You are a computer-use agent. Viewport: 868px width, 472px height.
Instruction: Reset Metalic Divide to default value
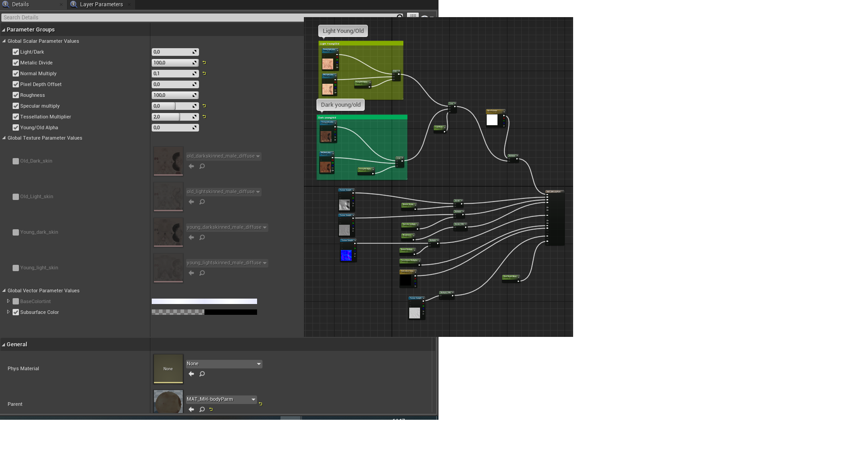click(204, 63)
